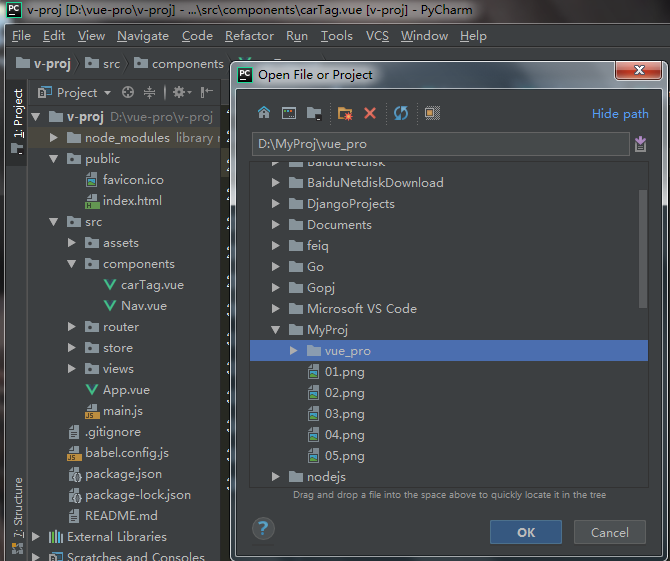Click the red Delete icon in dialog
The height and width of the screenshot is (561, 670).
point(370,113)
